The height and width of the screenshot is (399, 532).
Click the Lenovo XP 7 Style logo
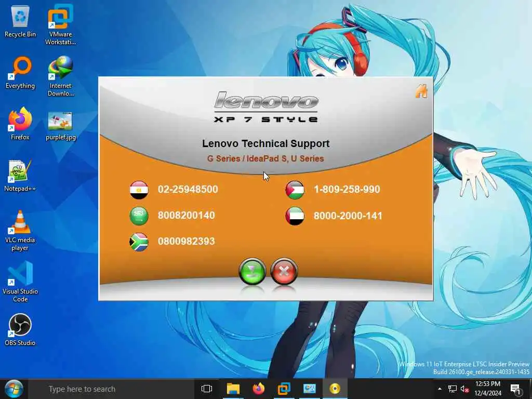266,107
